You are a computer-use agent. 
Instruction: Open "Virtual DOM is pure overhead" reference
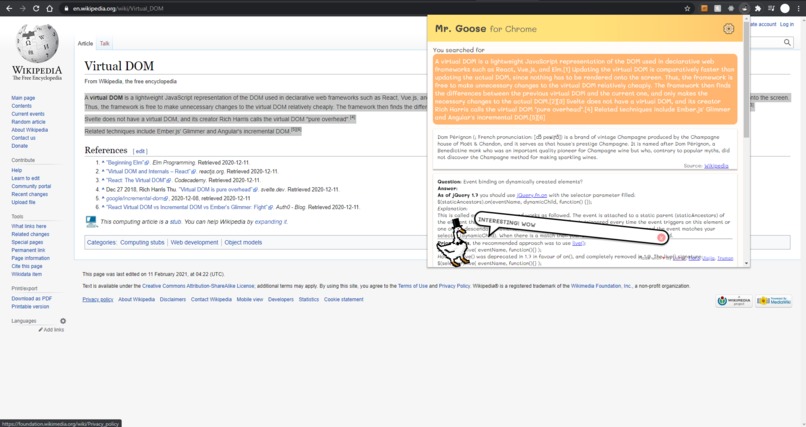pyautogui.click(x=218, y=189)
